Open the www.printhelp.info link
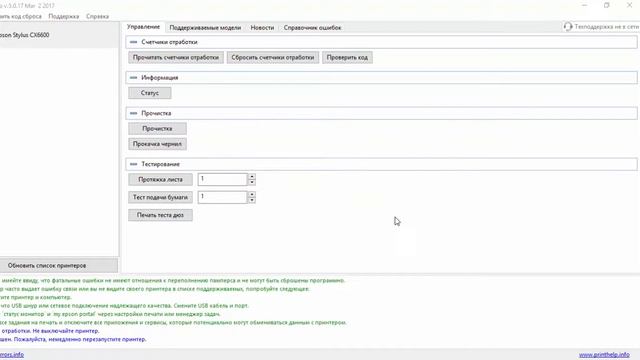This screenshot has width=640, height=360. point(604,355)
